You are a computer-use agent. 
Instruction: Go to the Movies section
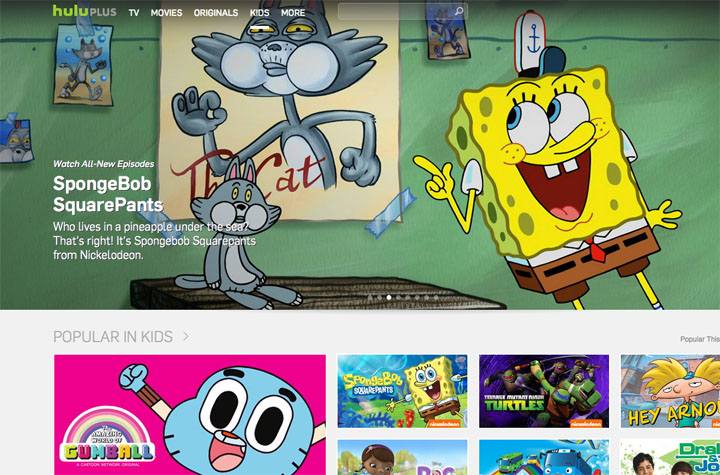click(x=166, y=13)
